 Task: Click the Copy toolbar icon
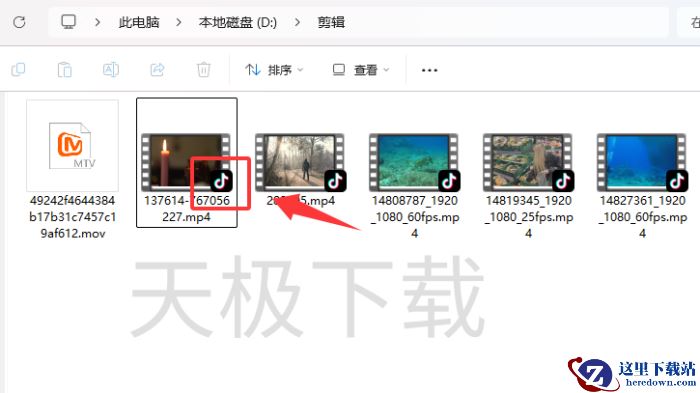click(x=18, y=70)
